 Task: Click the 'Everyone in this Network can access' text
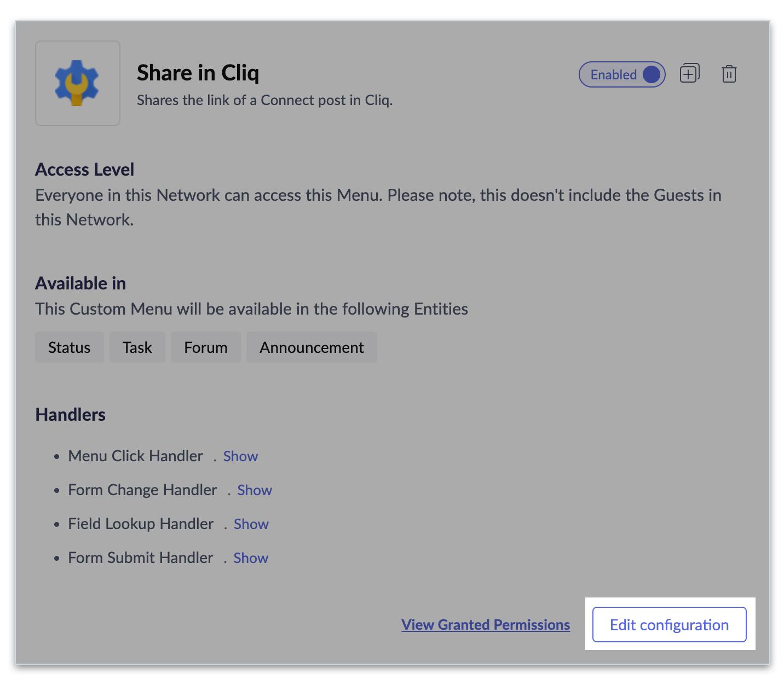tap(378, 207)
